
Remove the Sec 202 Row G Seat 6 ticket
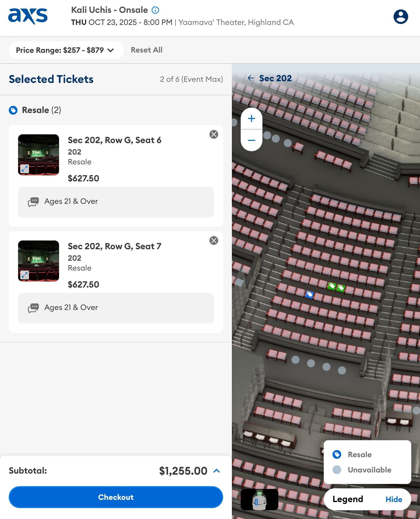coord(214,134)
